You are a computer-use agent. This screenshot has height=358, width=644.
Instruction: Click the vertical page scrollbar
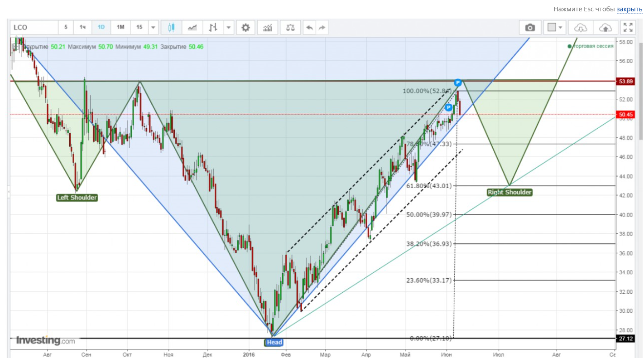click(x=641, y=91)
